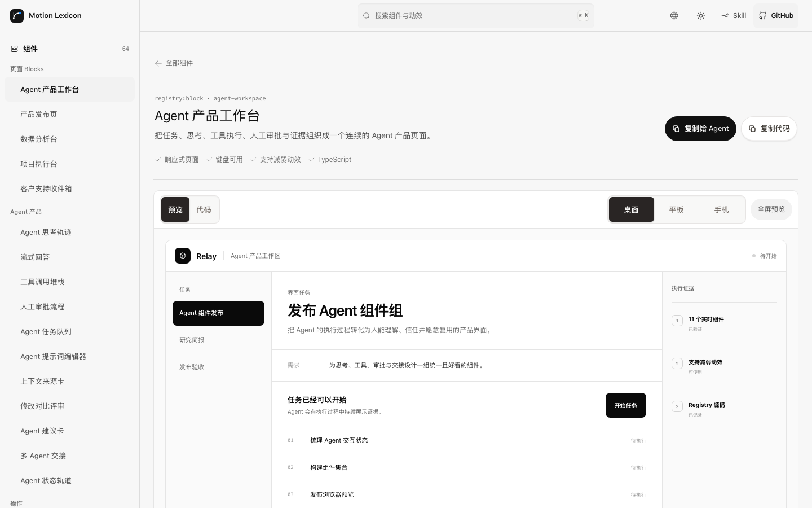Select Agent 组件发布 task item
The height and width of the screenshot is (508, 812).
pos(218,313)
